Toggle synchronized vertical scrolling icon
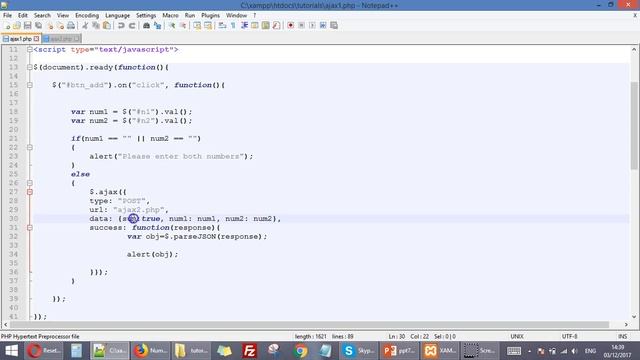640x360 pixels. 197,26
